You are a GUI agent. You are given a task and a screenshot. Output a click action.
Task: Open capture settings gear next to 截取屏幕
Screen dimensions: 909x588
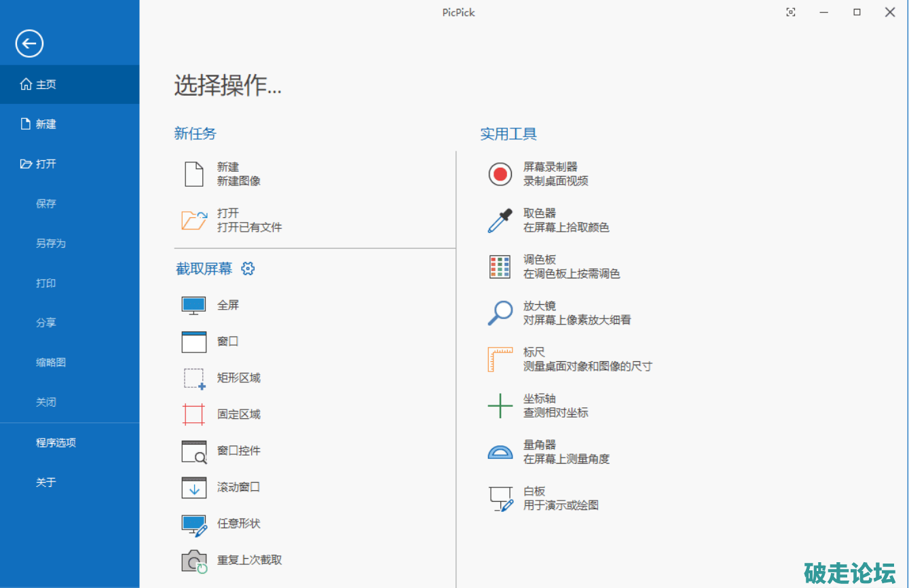(248, 269)
